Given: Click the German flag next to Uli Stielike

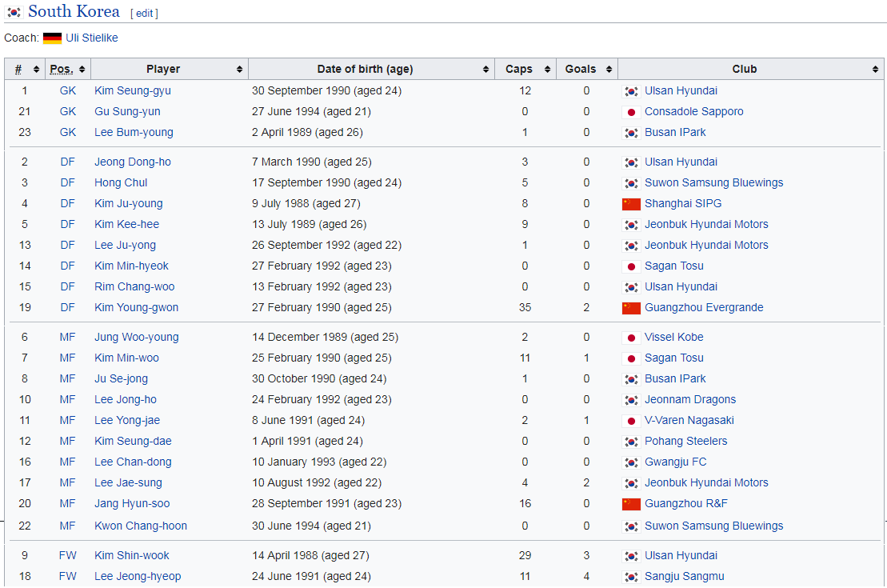Looking at the screenshot, I should (x=52, y=38).
